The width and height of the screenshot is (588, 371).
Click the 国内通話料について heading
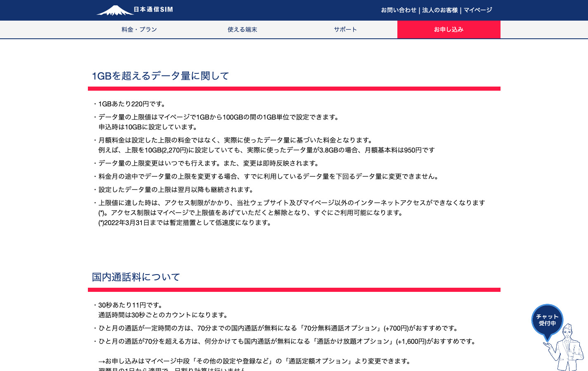(x=136, y=277)
